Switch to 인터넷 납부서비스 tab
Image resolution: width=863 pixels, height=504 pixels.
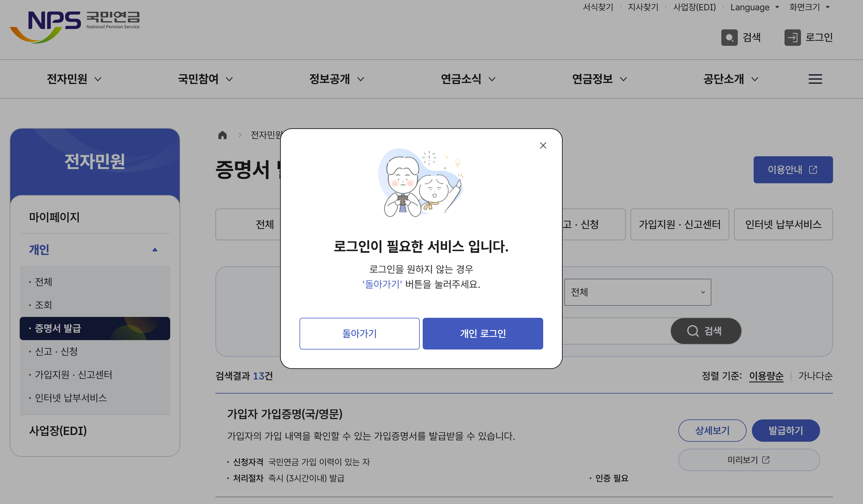[783, 224]
